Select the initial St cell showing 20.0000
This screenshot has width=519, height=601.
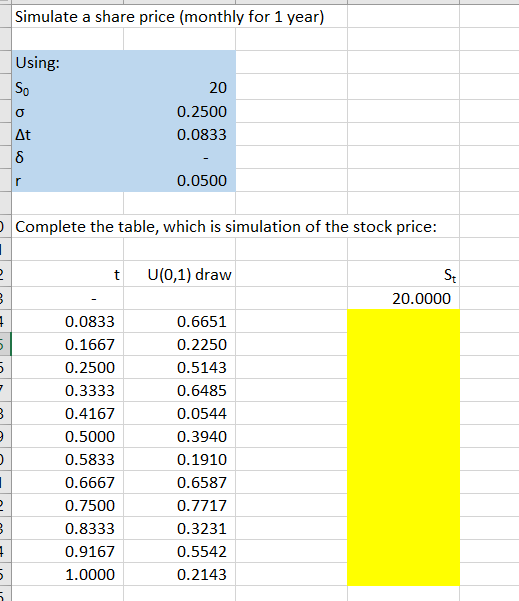pos(404,298)
